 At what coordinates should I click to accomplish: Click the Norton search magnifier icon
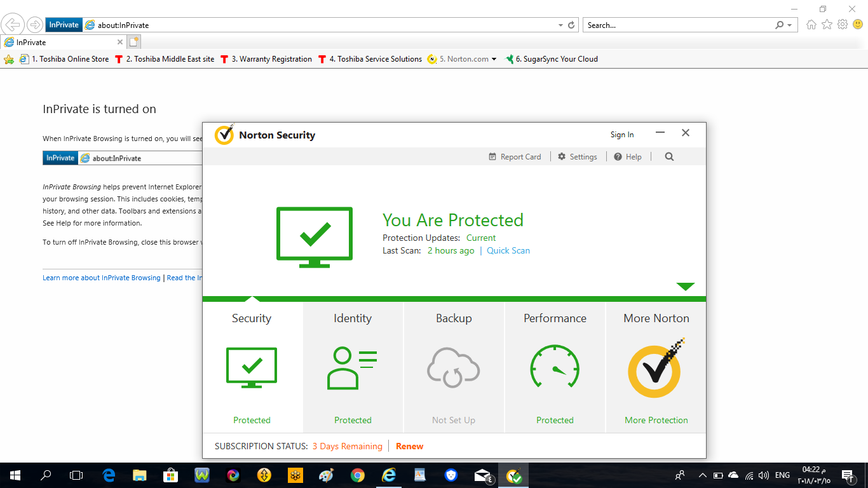point(669,157)
